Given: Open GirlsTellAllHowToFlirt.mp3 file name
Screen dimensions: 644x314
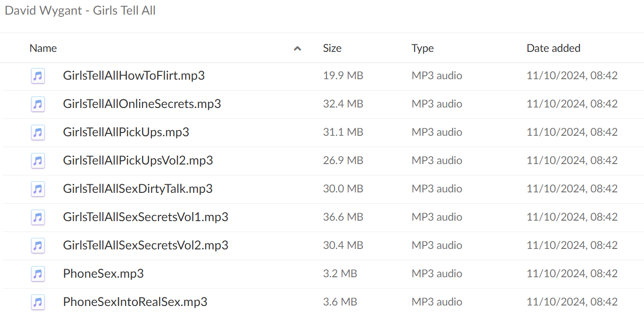Looking at the screenshot, I should (134, 75).
